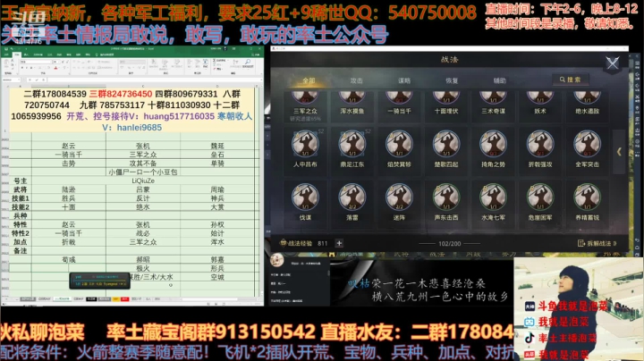Image resolution: width=644 pixels, height=361 pixels.
Task: Open the Excel font name dropdown
Action: tap(50, 62)
